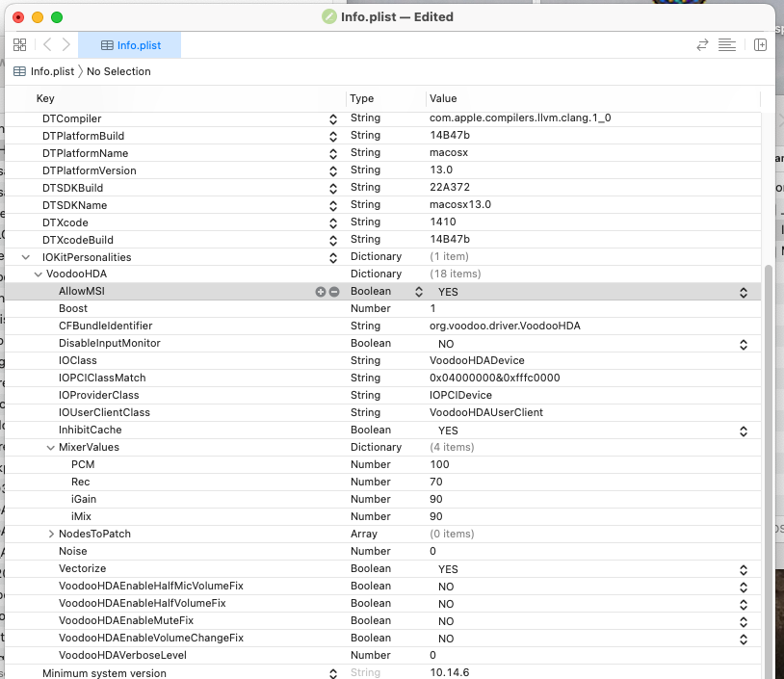Click the PCM value 100
Image resolution: width=784 pixels, height=679 pixels.
click(439, 464)
